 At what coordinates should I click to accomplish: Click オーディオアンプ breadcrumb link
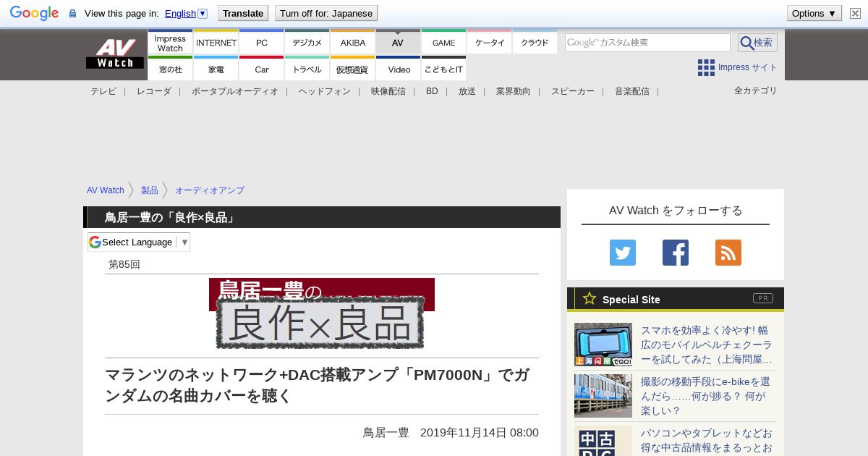210,190
